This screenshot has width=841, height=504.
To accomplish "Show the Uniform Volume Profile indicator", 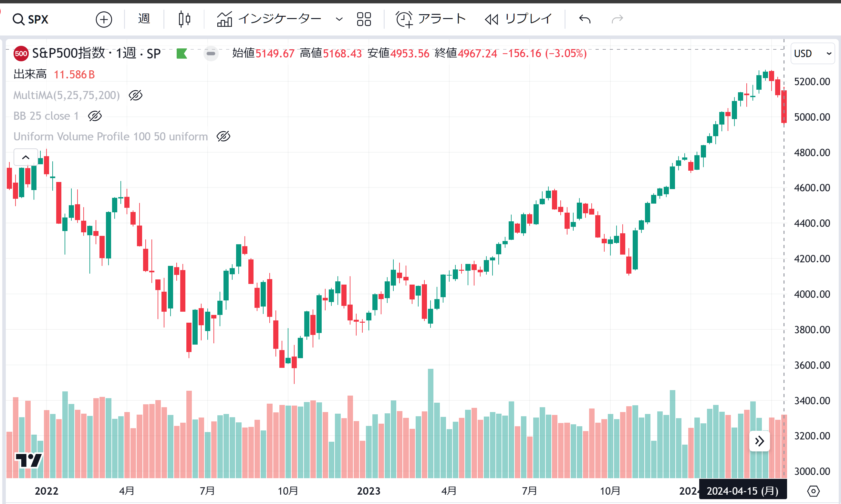I will coord(223,136).
